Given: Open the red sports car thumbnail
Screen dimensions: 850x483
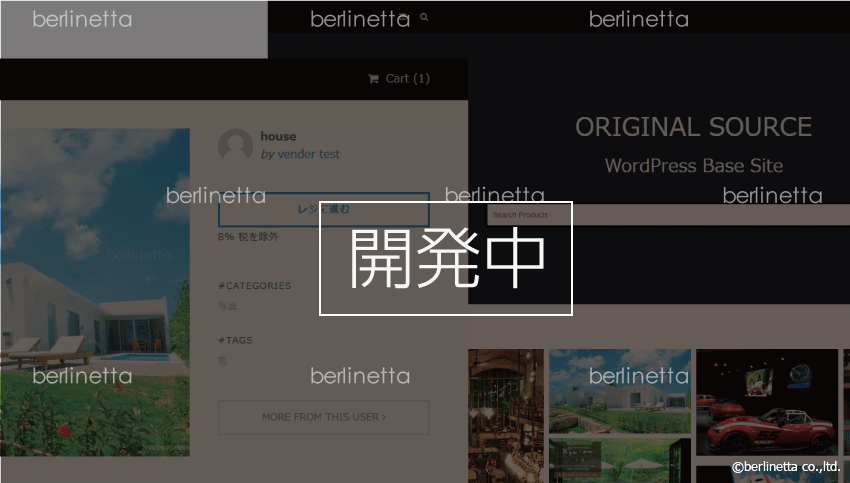Looking at the screenshot, I should tap(767, 402).
